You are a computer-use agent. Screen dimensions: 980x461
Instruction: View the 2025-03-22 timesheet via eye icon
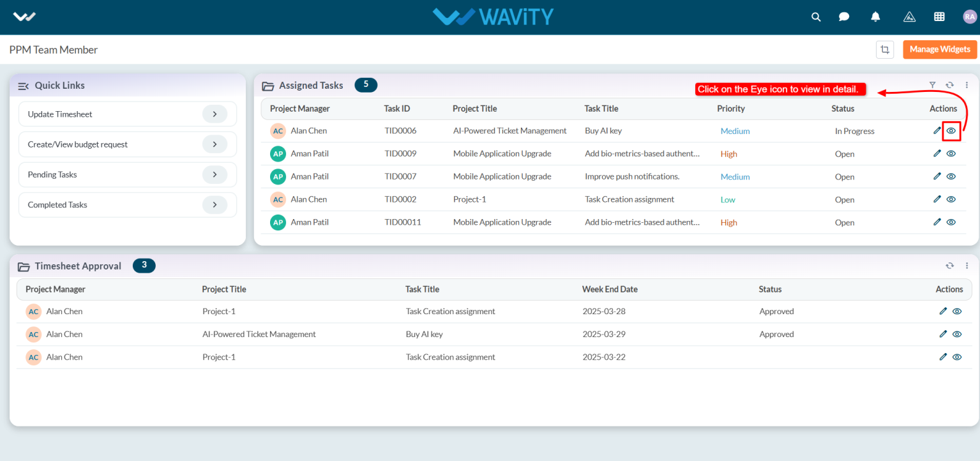tap(957, 357)
